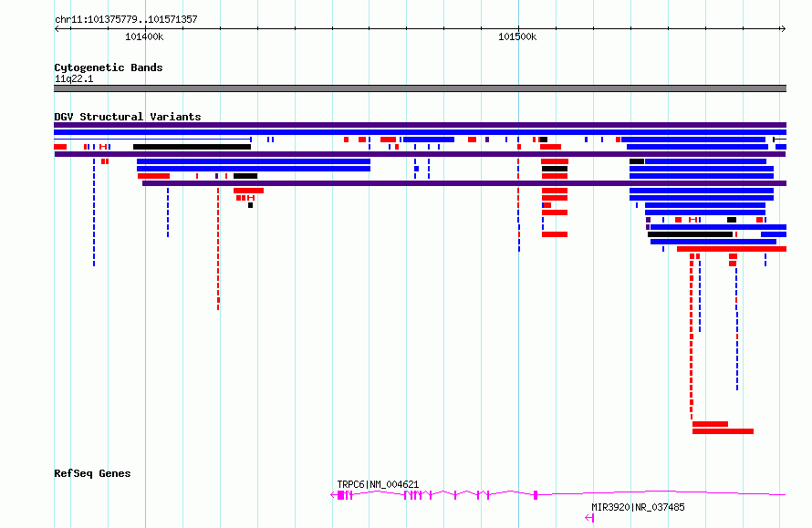Open the MIR3920|NR_037485 gene label
Screen dimensions: 812x528
click(x=638, y=507)
